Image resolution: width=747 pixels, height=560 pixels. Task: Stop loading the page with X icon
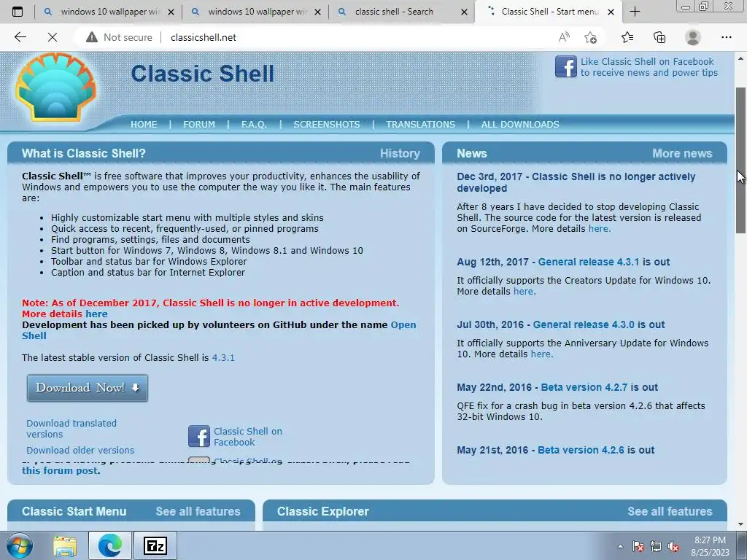click(x=53, y=37)
